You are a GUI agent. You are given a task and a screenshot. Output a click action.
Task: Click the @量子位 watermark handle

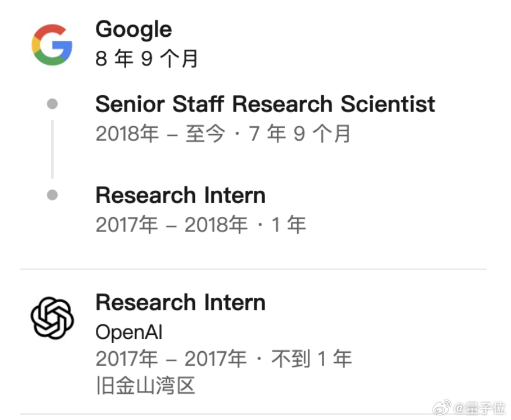tap(479, 408)
